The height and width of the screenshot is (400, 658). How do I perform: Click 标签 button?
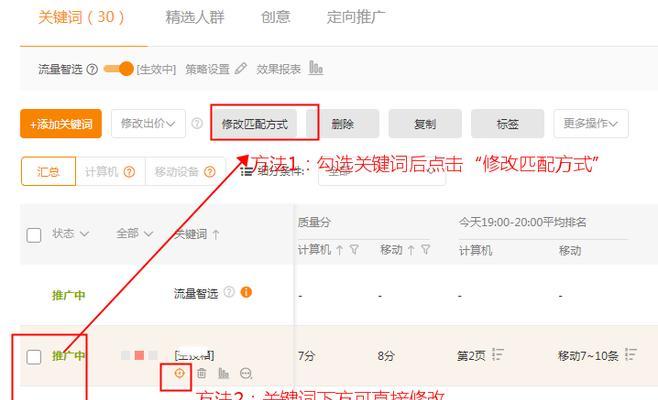point(507,123)
